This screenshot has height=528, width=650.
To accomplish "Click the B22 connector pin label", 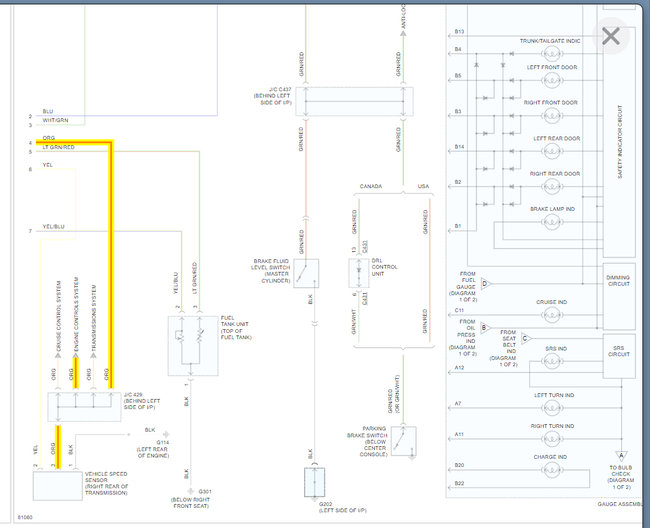I will coord(459,483).
